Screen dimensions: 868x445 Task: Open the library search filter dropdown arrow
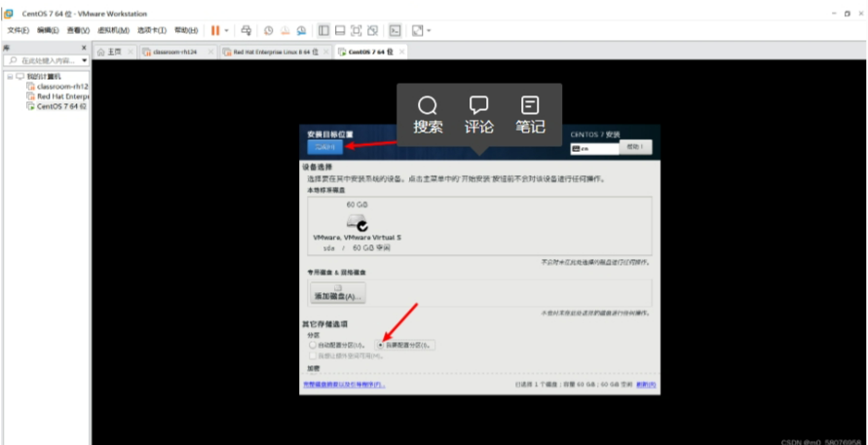pos(84,60)
